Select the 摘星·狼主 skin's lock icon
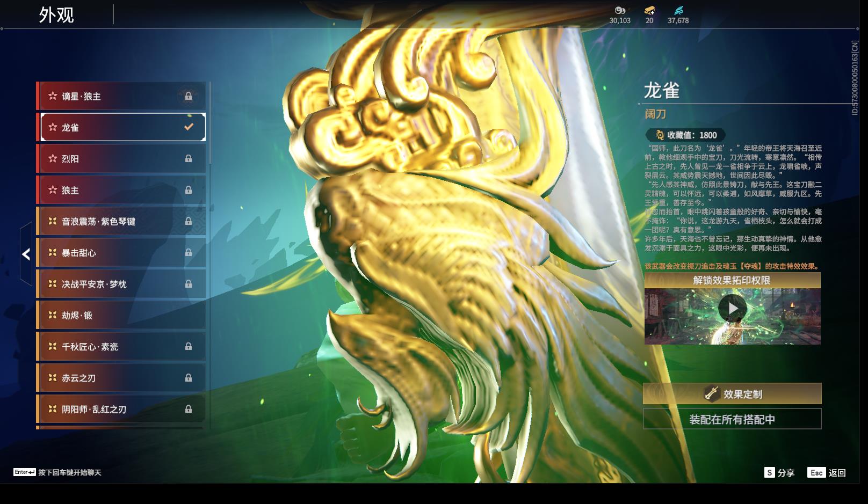 189,96
